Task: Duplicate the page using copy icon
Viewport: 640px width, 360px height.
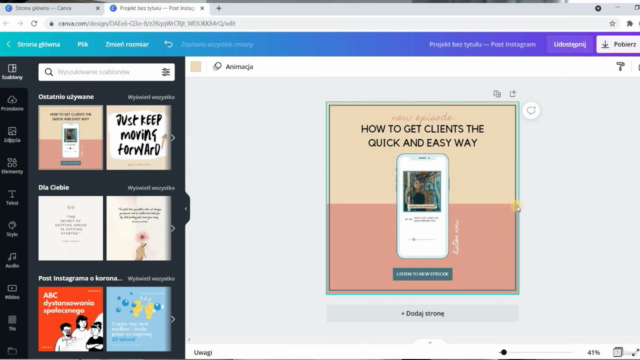Action: [x=497, y=94]
